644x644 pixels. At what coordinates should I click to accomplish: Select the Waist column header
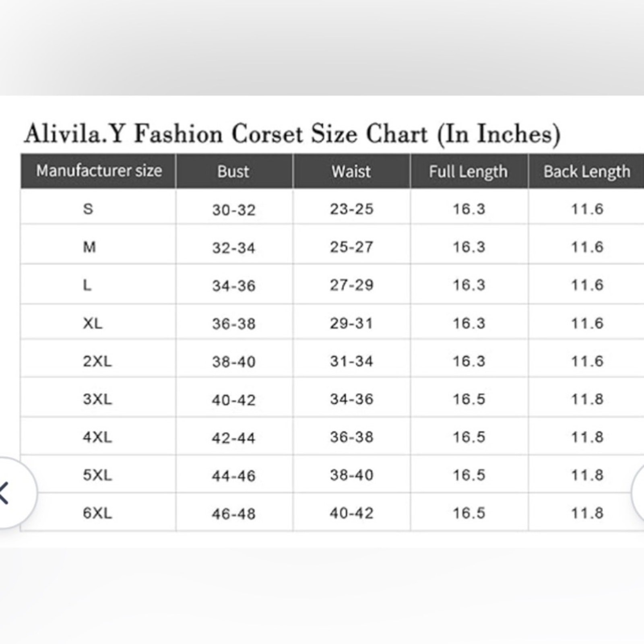[x=351, y=172]
